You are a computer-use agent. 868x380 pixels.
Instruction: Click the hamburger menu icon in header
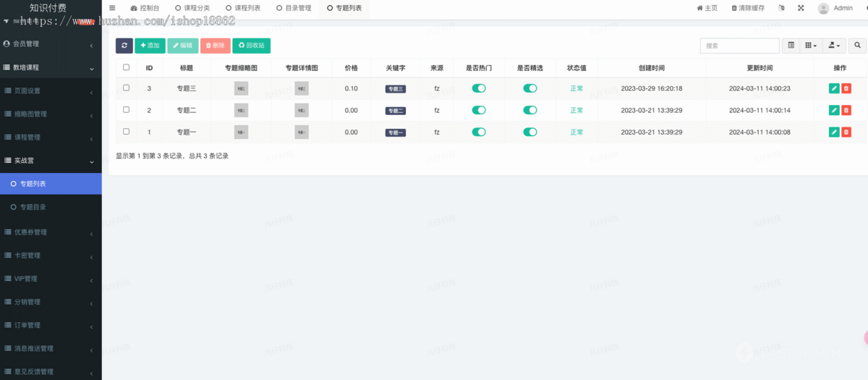tap(112, 8)
